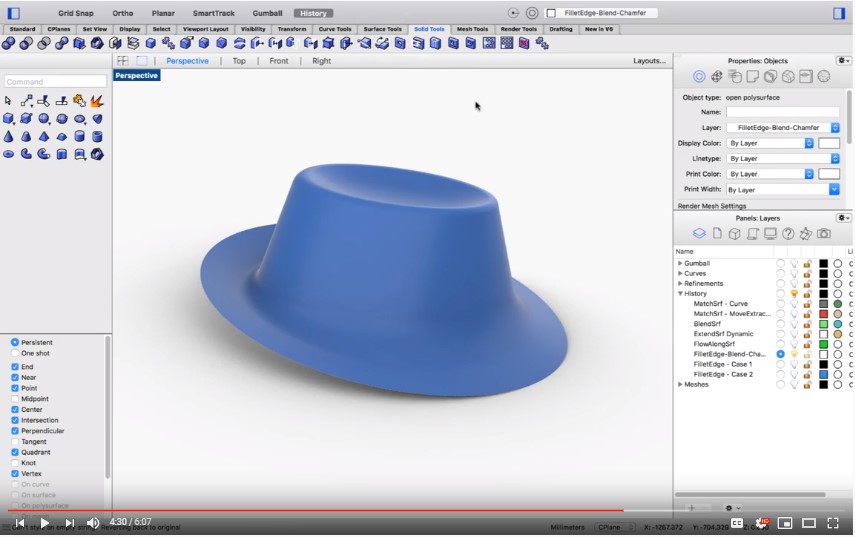Viewport: 855px width, 537px height.
Task: Click the Display Color swatch box
Action: point(829,143)
